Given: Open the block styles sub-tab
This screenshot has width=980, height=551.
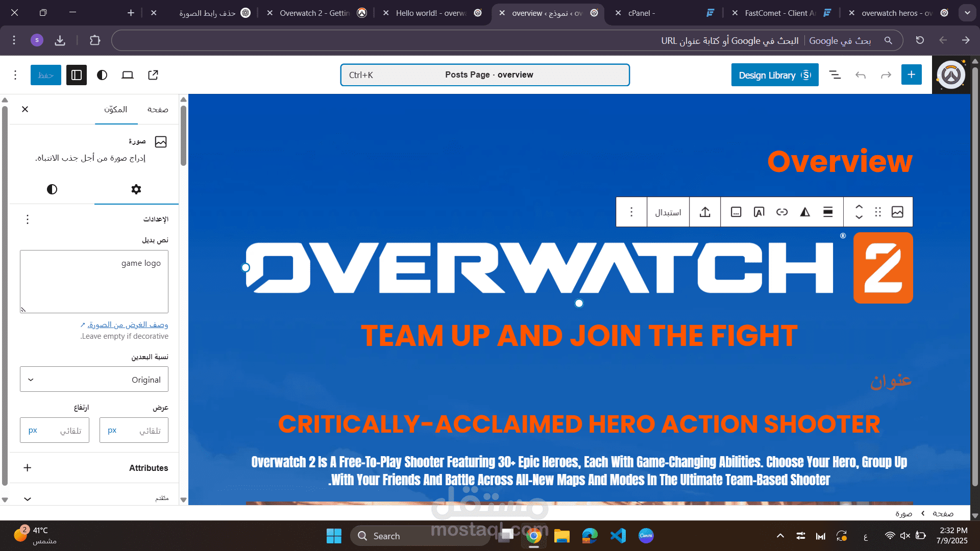Looking at the screenshot, I should coord(52,189).
